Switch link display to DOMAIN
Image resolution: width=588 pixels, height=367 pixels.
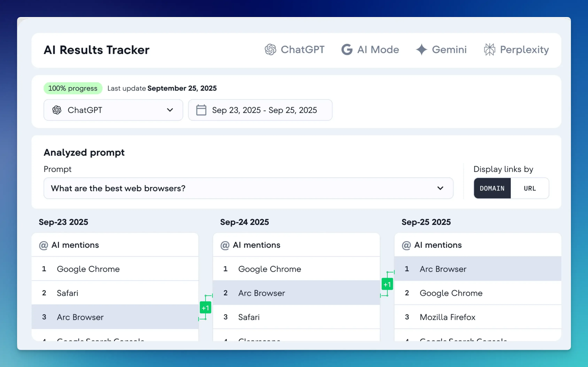[492, 188]
